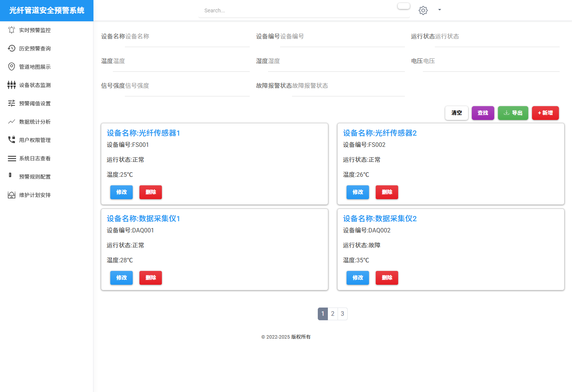Click the bell icon for real-time alert monitoring

tap(12, 30)
